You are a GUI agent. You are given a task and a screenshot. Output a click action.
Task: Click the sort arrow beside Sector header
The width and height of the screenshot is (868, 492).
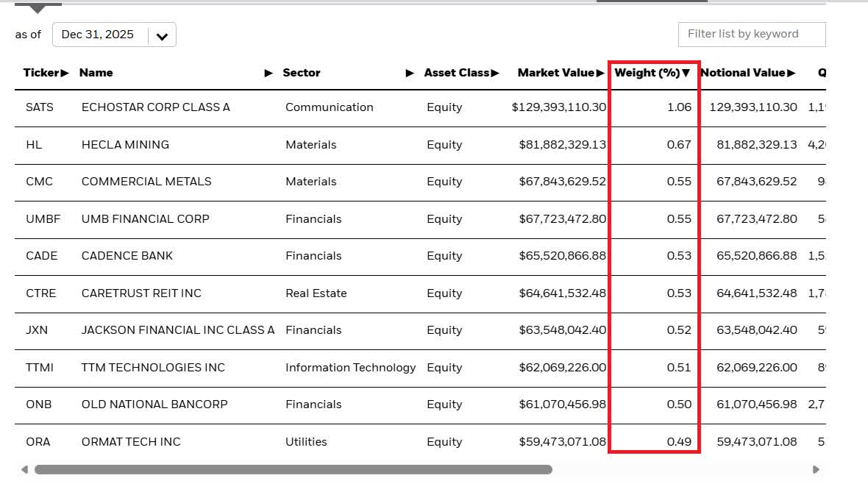pyautogui.click(x=410, y=73)
